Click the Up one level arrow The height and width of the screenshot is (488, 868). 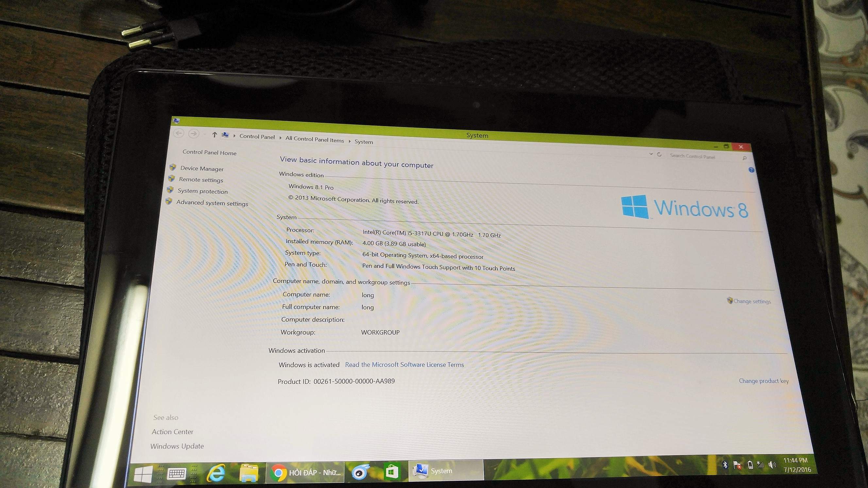coord(214,135)
